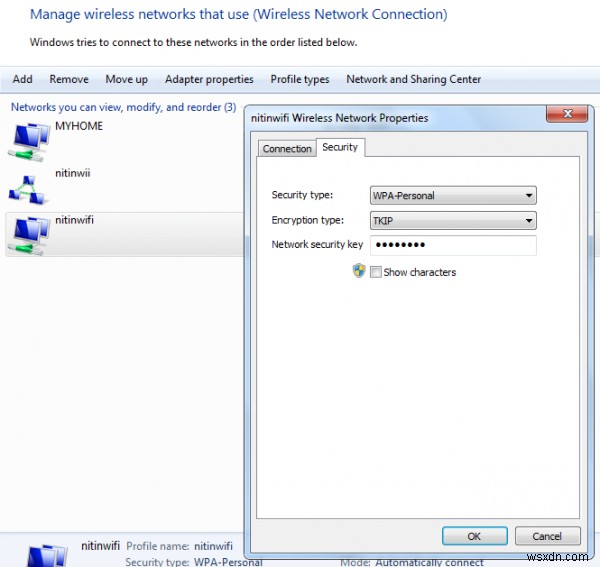Open the Security type dropdown
Screen dimensions: 600x567
click(453, 196)
